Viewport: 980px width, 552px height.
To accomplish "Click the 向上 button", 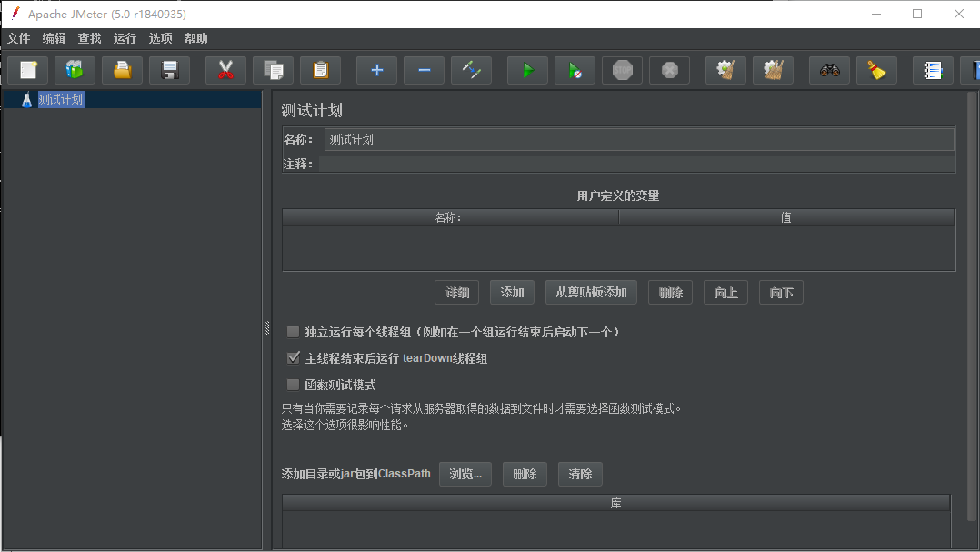I will 725,293.
